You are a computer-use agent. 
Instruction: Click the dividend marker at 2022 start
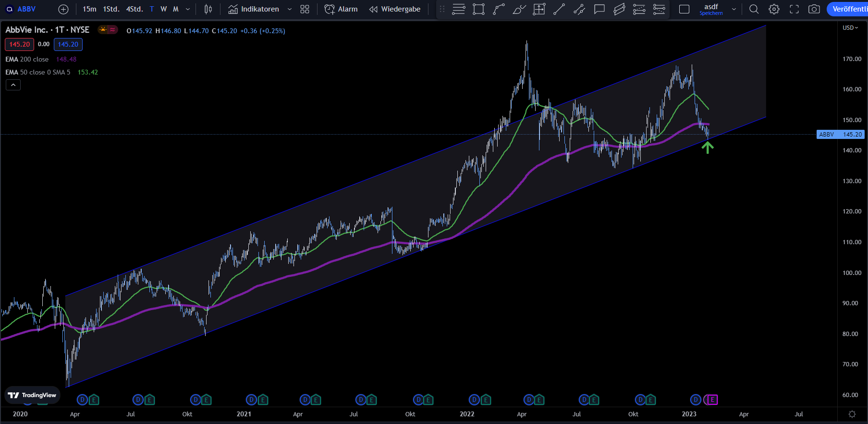(474, 399)
